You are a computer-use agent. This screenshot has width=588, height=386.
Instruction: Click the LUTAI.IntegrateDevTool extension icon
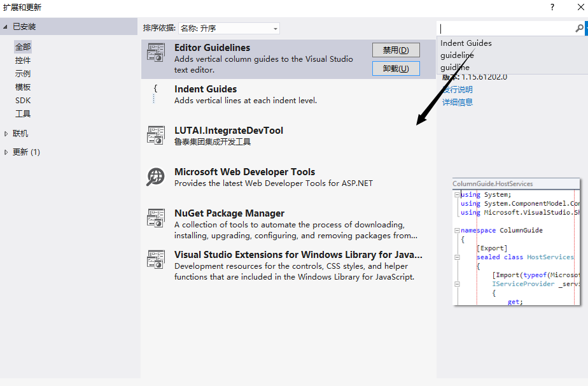[156, 135]
